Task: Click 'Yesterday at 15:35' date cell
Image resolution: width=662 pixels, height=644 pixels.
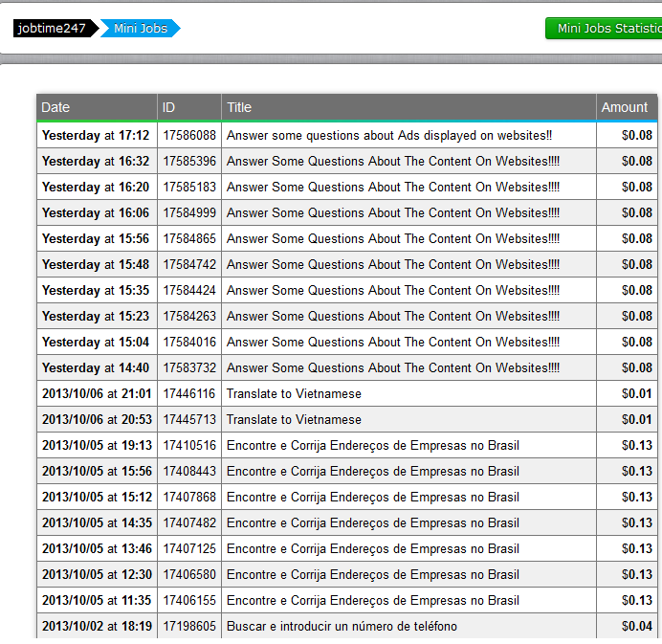Action: [x=96, y=291]
